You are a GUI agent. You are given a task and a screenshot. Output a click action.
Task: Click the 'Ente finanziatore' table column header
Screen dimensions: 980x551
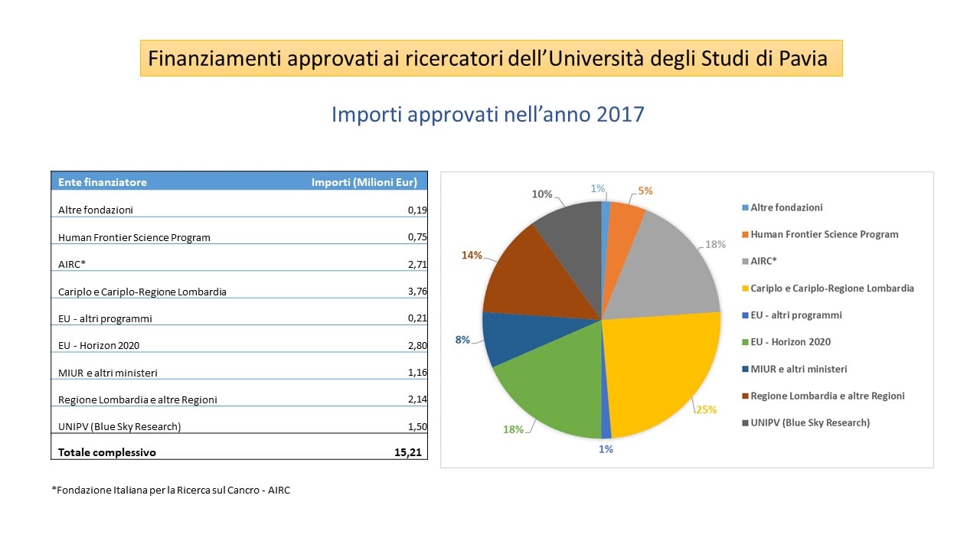click(x=103, y=182)
